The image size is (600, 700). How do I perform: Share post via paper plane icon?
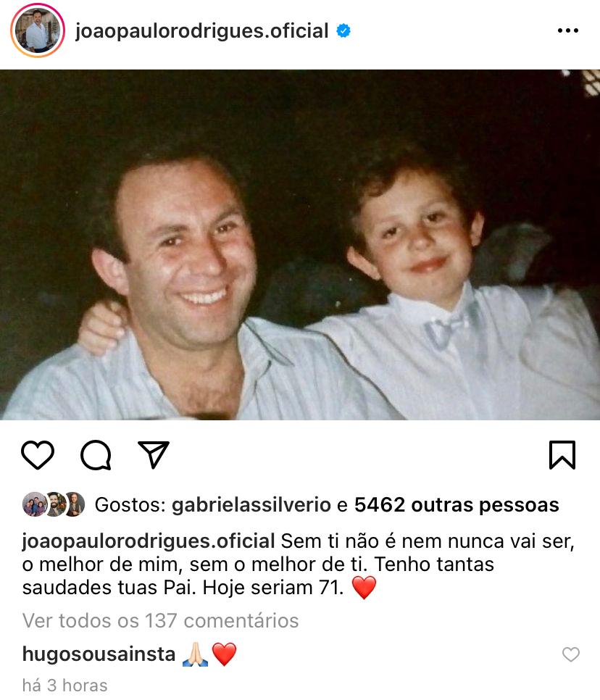pos(154,454)
